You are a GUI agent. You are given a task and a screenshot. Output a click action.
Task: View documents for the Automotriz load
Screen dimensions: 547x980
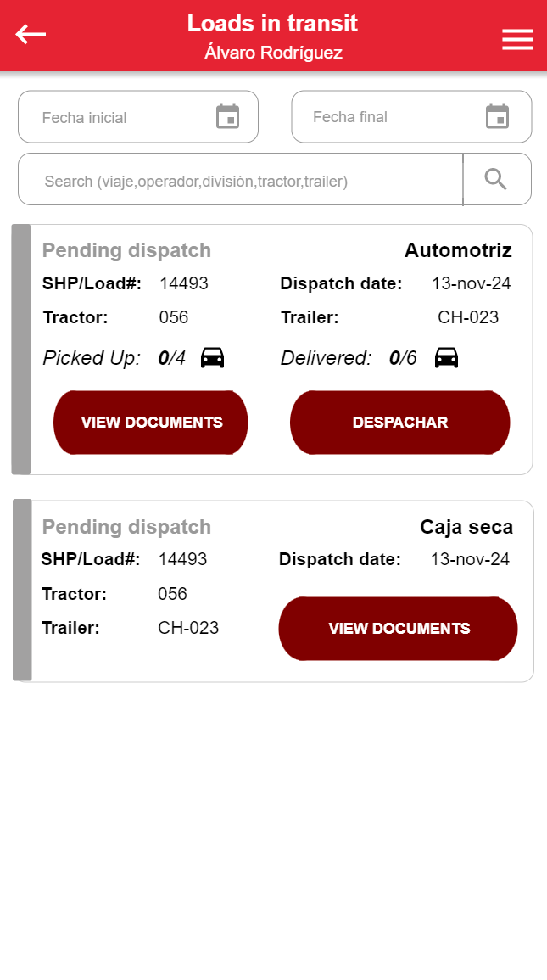pyautogui.click(x=151, y=423)
